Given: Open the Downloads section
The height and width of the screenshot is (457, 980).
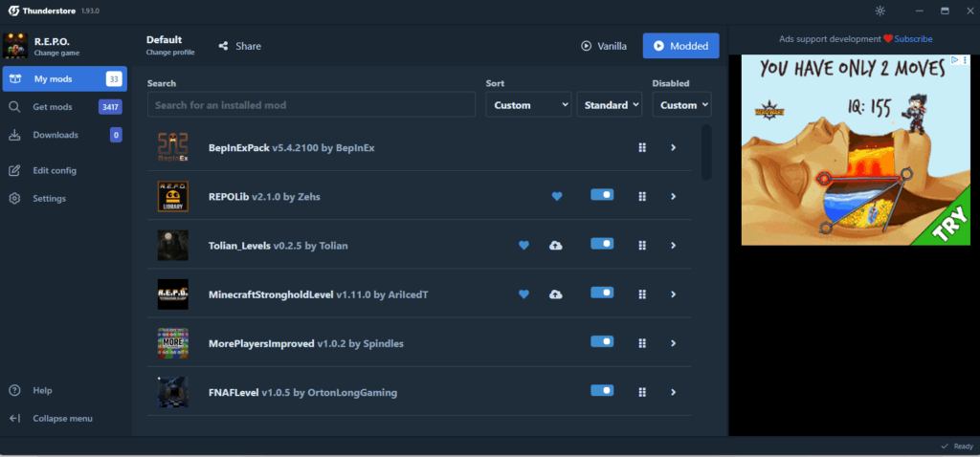Looking at the screenshot, I should click(65, 135).
